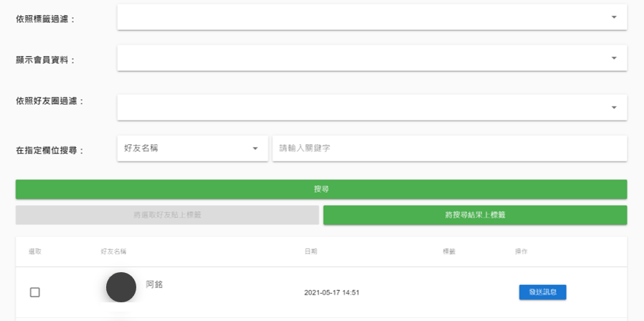Screen dimensions: 644x321
Task: Click 阿銘's round avatar image
Action: tap(121, 287)
